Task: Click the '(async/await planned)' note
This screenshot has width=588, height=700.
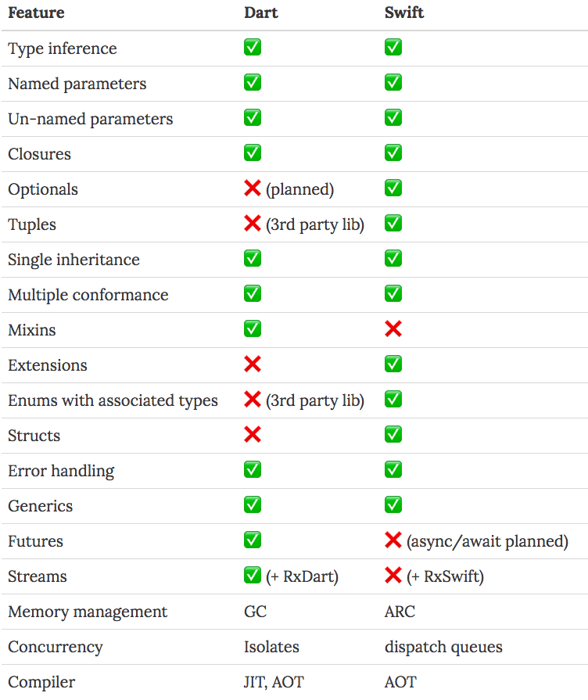Action: coord(487,541)
